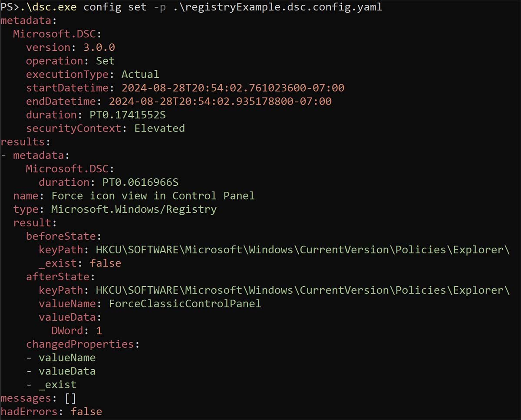
Task: Click the DWord value 1
Action: click(99, 330)
